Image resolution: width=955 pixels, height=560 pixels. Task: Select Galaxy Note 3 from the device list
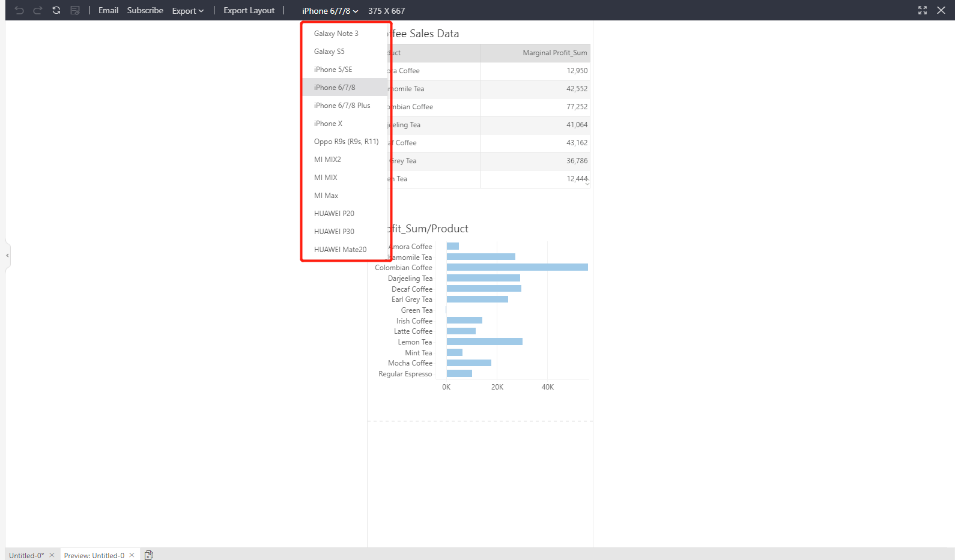345,34
